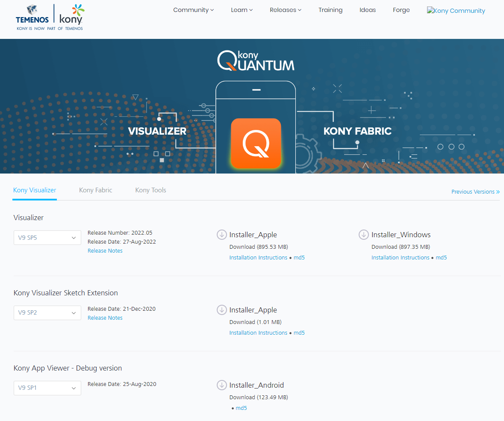The width and height of the screenshot is (504, 421).
Task: Click Download (1.01 MB) for Sketch Extension
Action: click(x=256, y=322)
